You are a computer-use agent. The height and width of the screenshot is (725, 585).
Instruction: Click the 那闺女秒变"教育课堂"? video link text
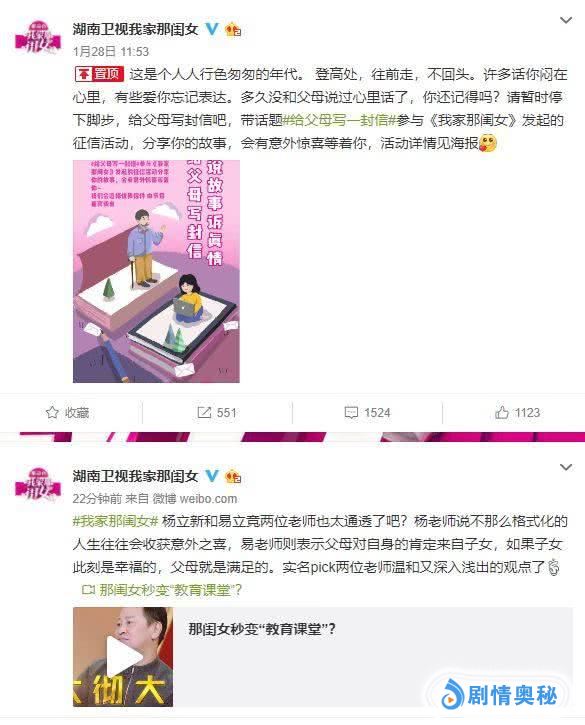click(x=162, y=590)
